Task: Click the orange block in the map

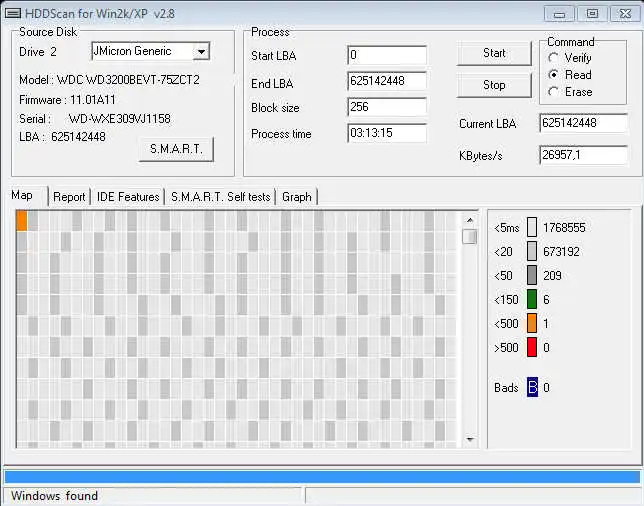Action: (x=22, y=221)
